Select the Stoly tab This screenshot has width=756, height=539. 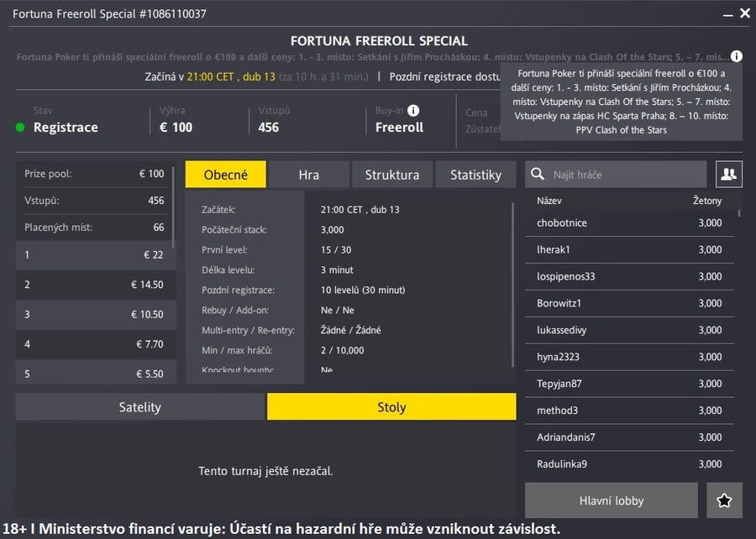[x=391, y=406]
